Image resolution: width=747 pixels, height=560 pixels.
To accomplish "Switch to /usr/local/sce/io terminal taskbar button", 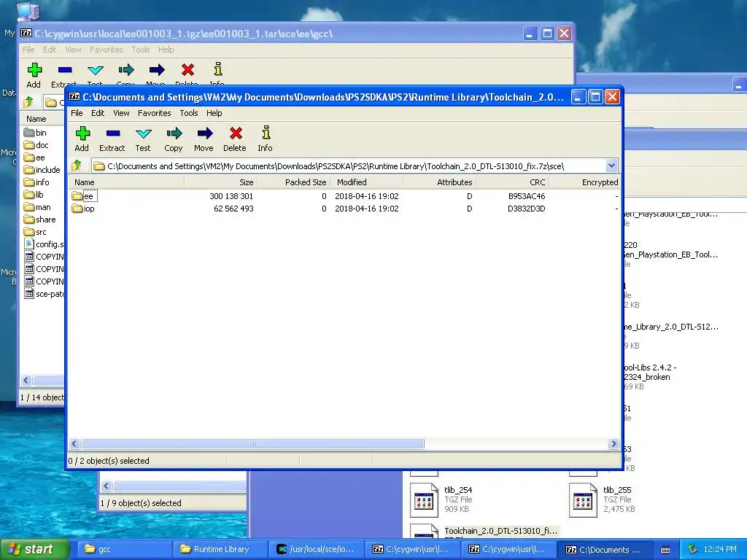I will pos(317,550).
